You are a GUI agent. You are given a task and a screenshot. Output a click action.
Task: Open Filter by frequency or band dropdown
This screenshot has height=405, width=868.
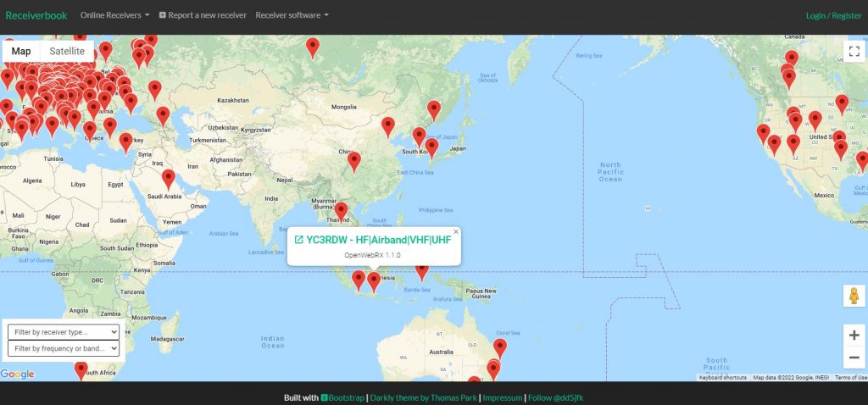pyautogui.click(x=64, y=348)
